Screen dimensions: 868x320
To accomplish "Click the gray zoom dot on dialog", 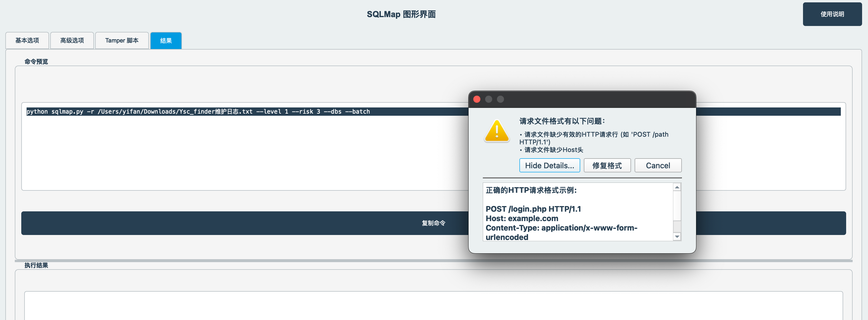I will click(x=500, y=99).
